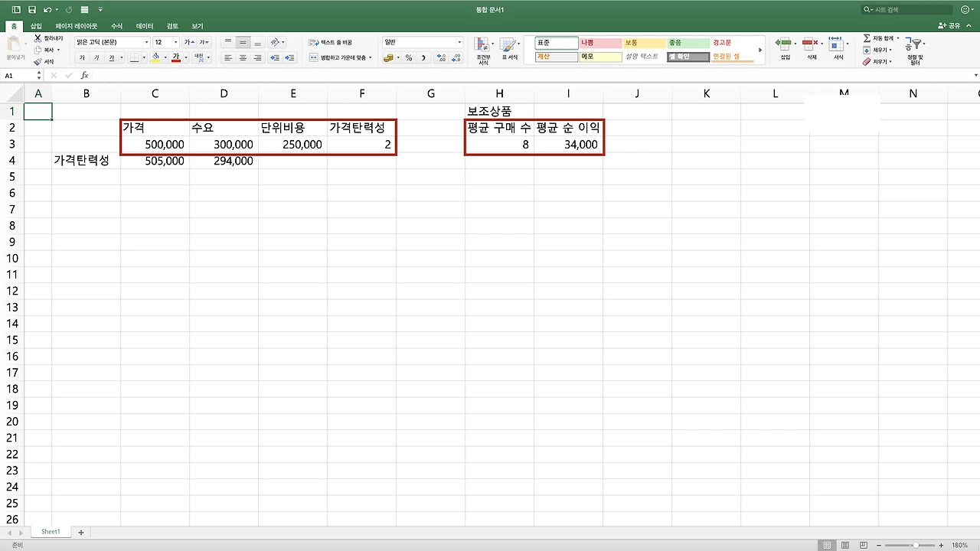Screen dimensions: 980x551
Task: Align text to the left
Action: tap(228, 57)
